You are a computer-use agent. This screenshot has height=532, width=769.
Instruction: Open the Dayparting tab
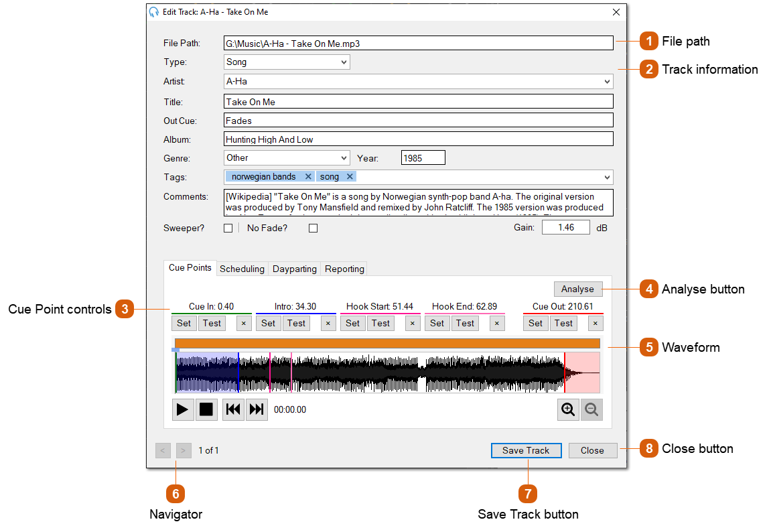(294, 268)
